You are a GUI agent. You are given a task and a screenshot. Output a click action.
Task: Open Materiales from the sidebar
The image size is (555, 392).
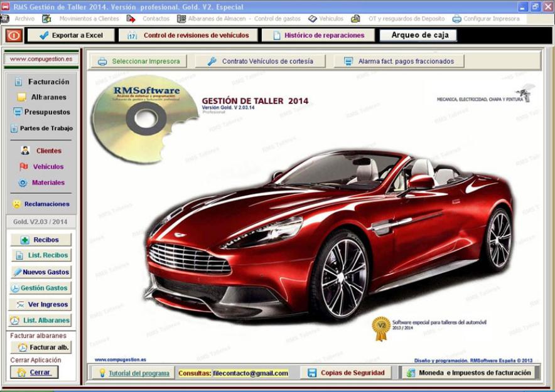click(x=48, y=183)
